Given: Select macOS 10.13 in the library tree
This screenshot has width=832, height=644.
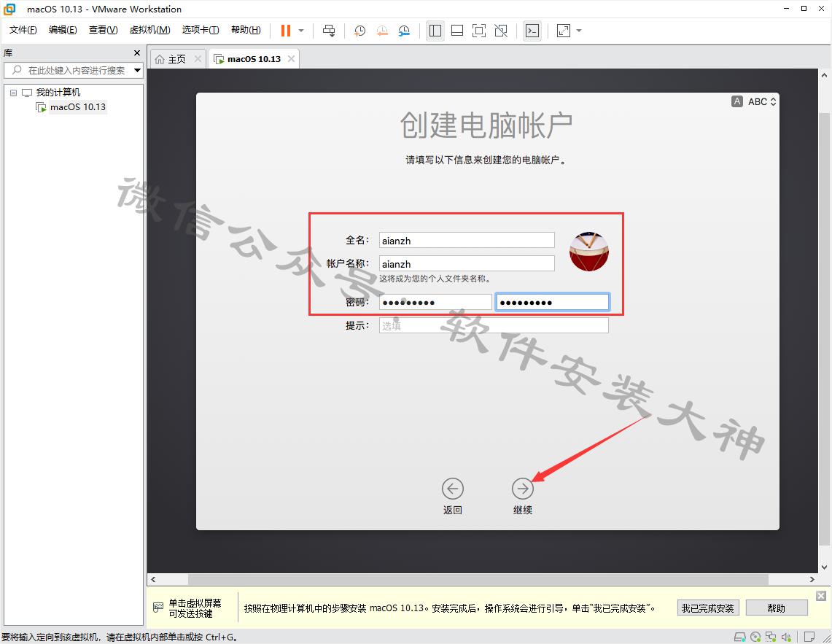Looking at the screenshot, I should [78, 107].
